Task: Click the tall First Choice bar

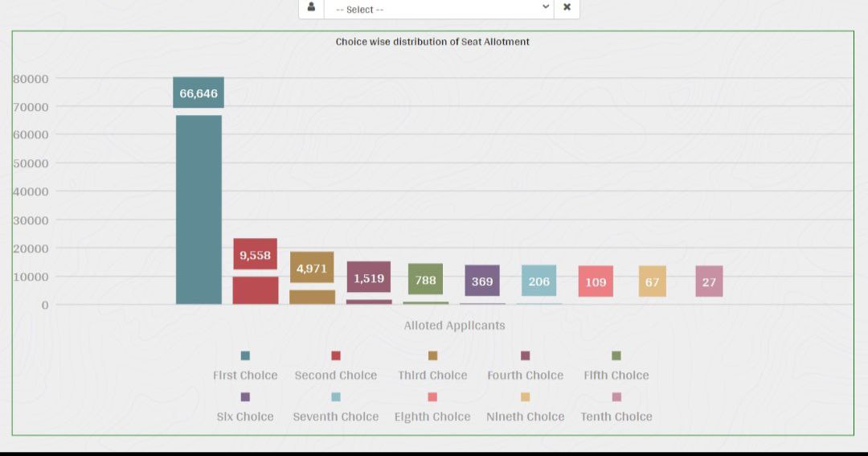Action: (x=199, y=209)
